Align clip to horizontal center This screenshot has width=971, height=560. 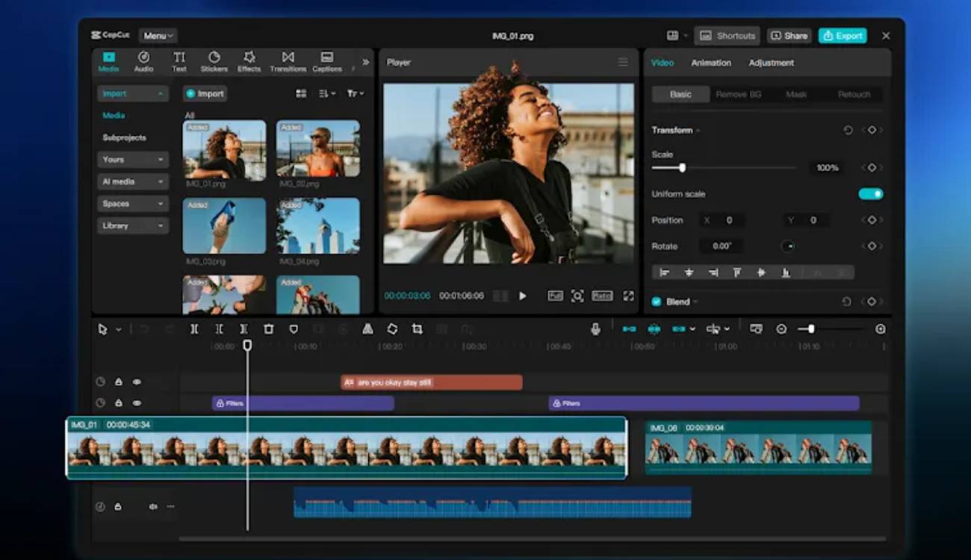coord(689,273)
